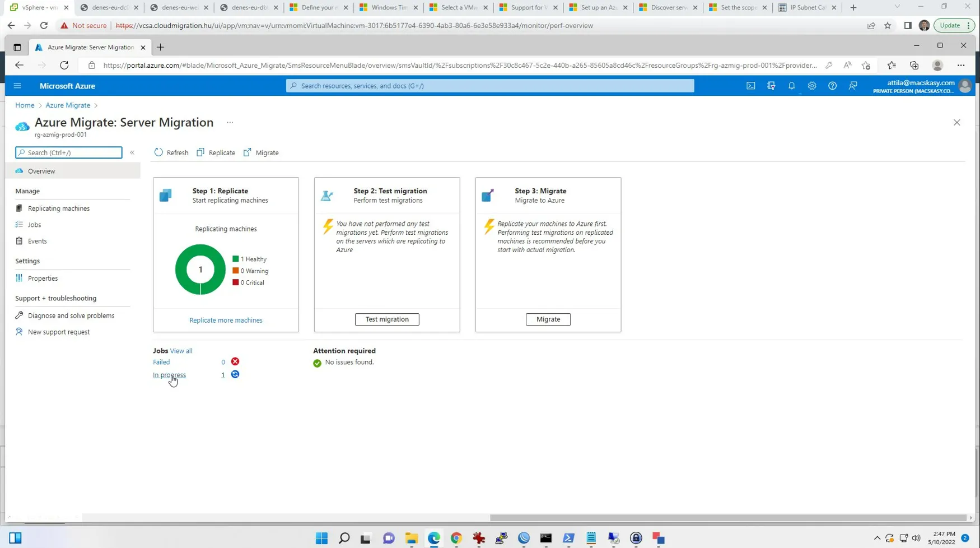Click the Edge refresh button
The image size is (980, 548).
(x=64, y=66)
